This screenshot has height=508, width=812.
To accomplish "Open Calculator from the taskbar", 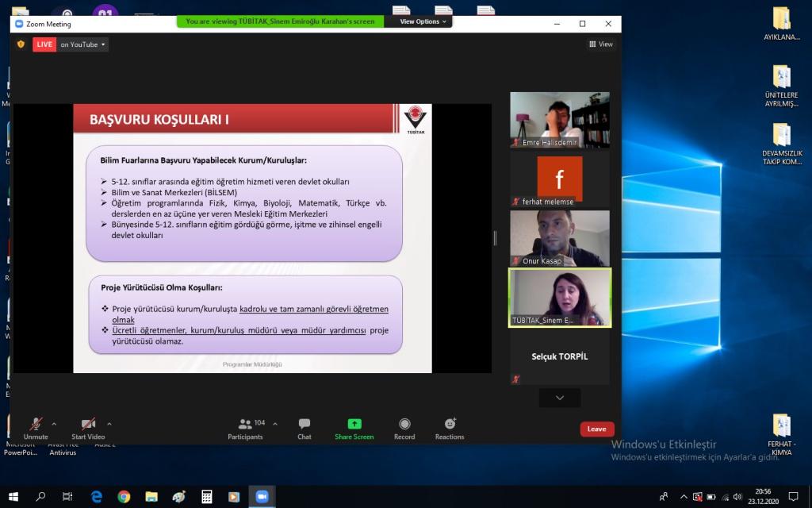I will (206, 497).
